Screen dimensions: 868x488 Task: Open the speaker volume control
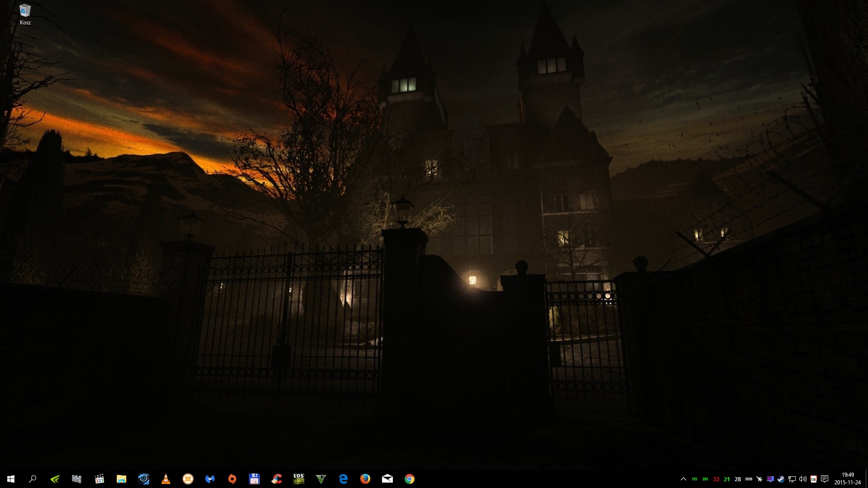pos(803,479)
